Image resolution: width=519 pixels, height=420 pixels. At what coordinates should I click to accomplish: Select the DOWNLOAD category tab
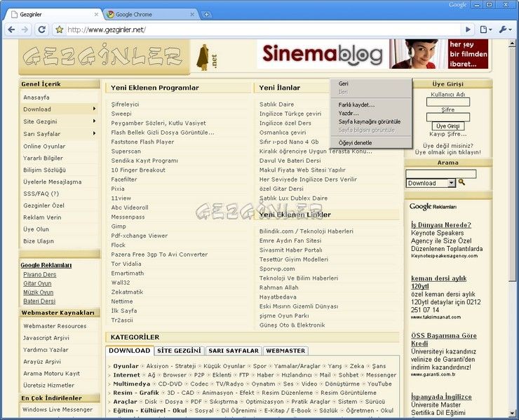tap(130, 351)
